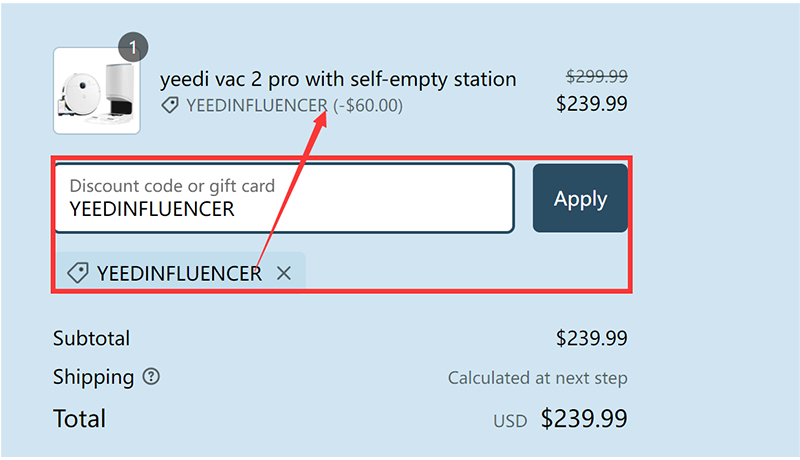800x460 pixels.
Task: Click the crossed-out $299.99 original price
Action: (597, 76)
